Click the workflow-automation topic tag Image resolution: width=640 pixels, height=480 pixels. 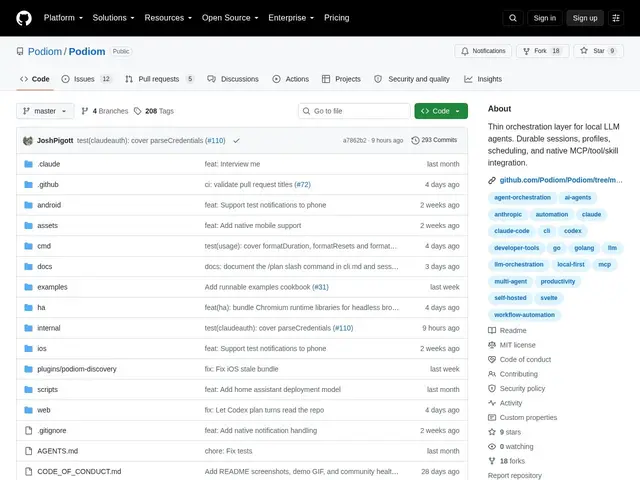coord(524,315)
